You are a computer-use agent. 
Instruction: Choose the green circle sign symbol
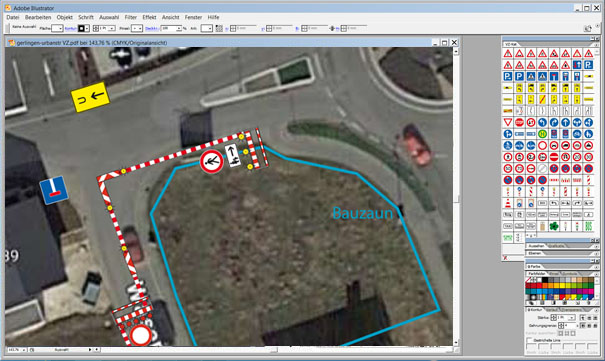click(542, 134)
